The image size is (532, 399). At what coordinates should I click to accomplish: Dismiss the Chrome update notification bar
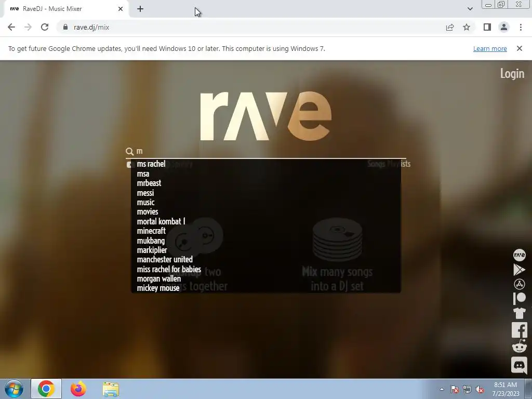519,48
